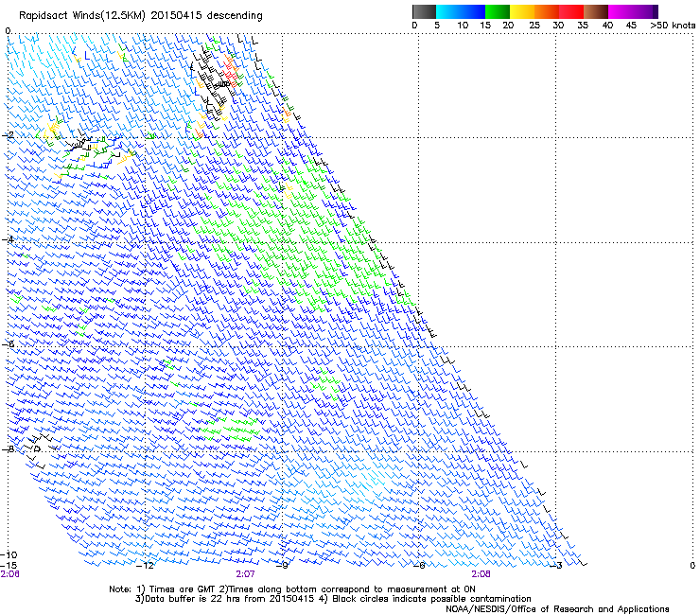Click the title 'Rapidscat Winds(12.5KM) 20150415 descending'
The width and height of the screenshot is (700, 615).
(x=141, y=16)
